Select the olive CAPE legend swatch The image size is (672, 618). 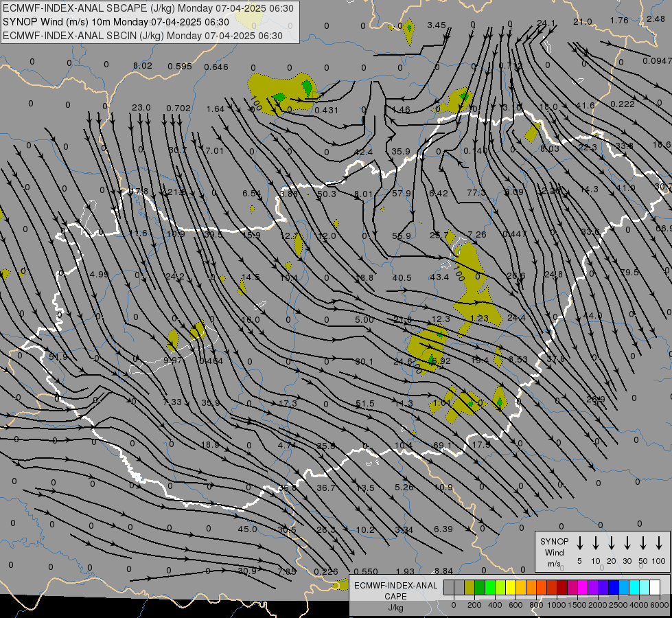(470, 588)
